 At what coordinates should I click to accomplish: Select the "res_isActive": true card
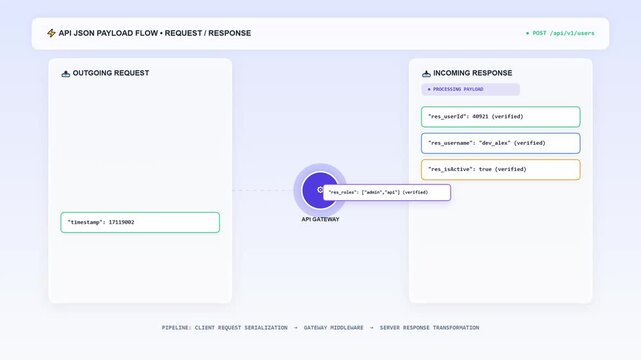501,169
